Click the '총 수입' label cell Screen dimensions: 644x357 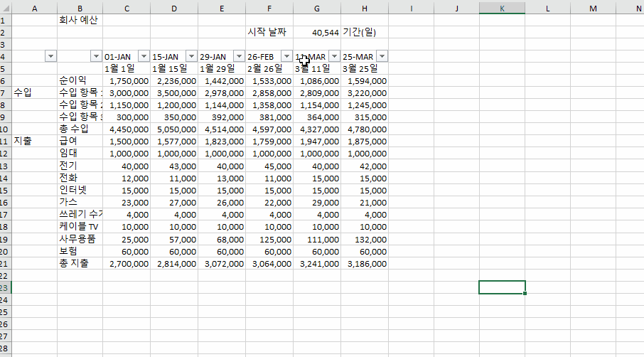point(80,129)
